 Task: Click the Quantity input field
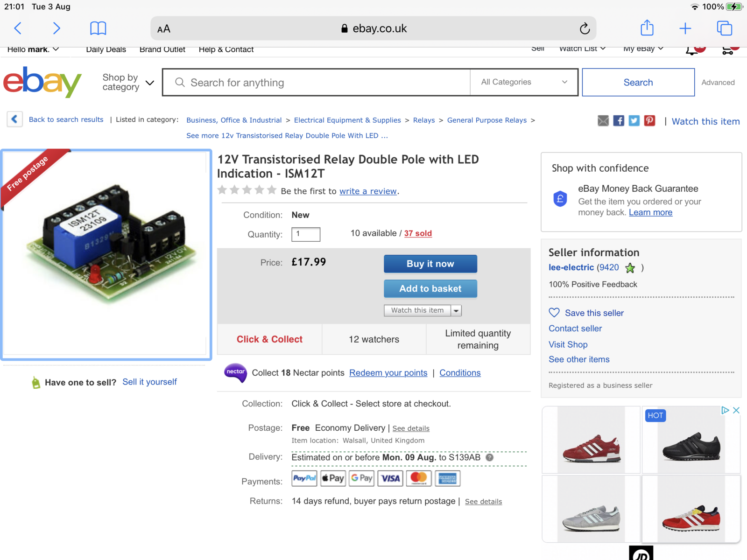(306, 234)
